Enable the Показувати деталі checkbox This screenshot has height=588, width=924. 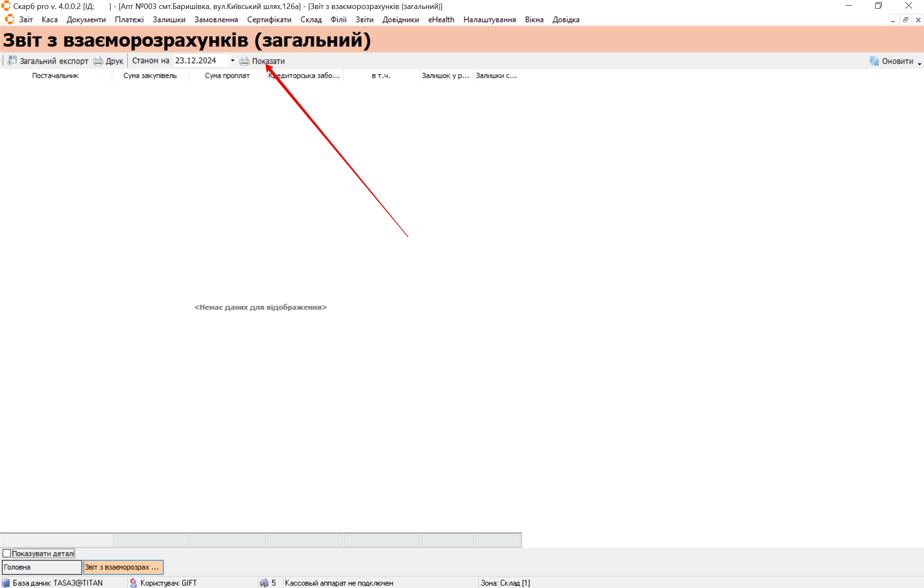pyautogui.click(x=7, y=553)
